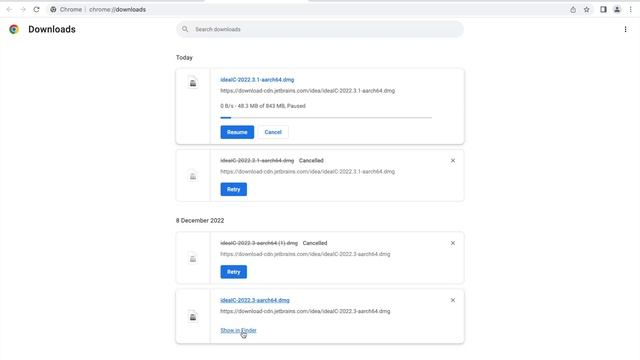Click the '48.3 MB of 843 MB, Paused' status text

(263, 106)
